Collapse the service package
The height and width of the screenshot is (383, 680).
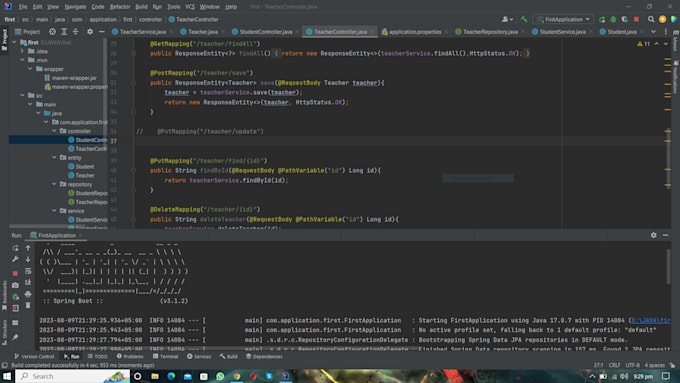point(54,210)
